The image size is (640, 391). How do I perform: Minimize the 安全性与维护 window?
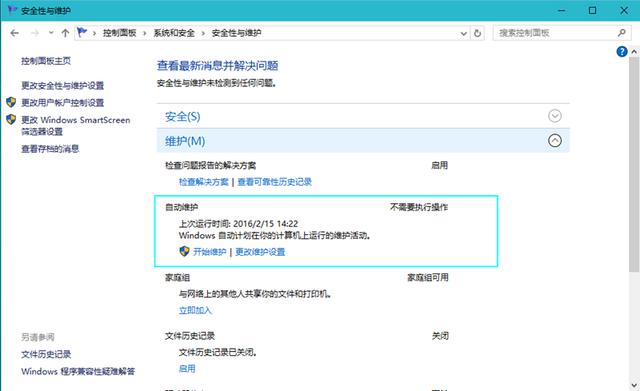tap(562, 11)
